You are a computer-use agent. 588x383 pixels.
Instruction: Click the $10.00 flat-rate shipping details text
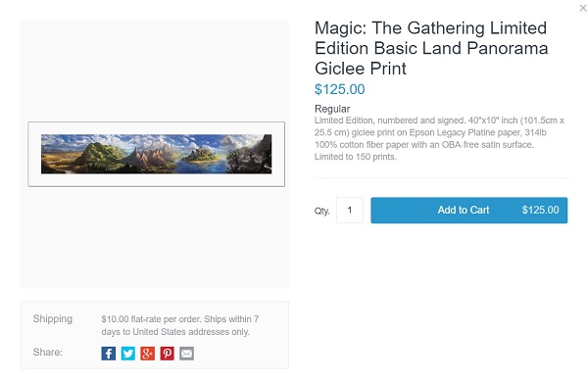(180, 325)
